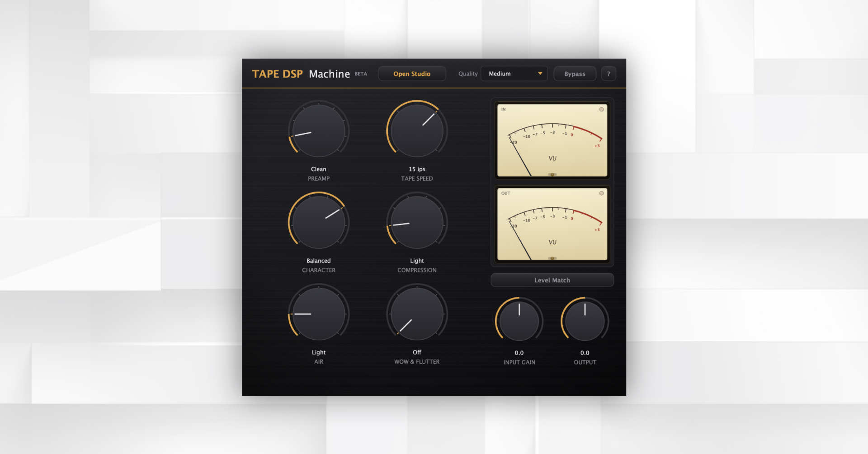Click the "Clean" preamp value text
Viewport: 868px width, 454px height.
pos(319,169)
